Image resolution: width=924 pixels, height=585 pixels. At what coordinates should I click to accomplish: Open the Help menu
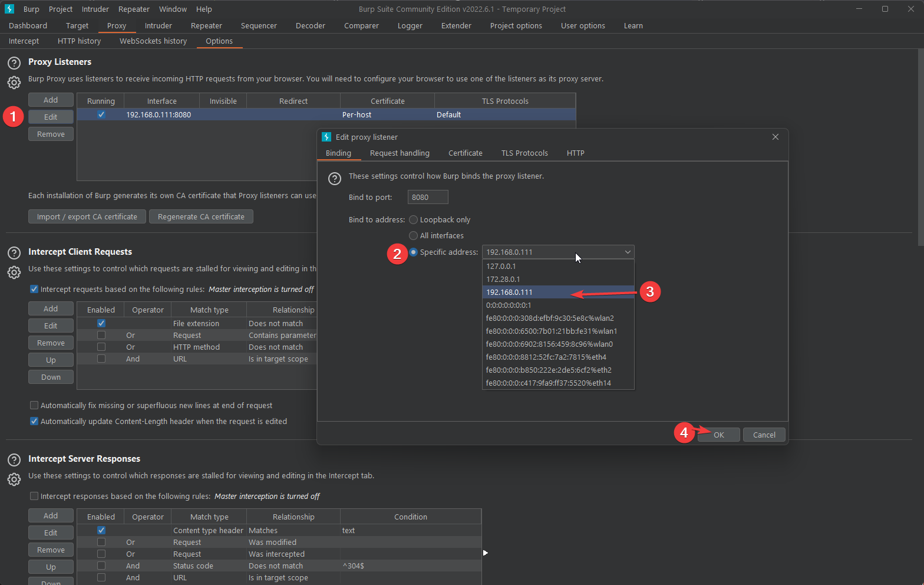[204, 9]
